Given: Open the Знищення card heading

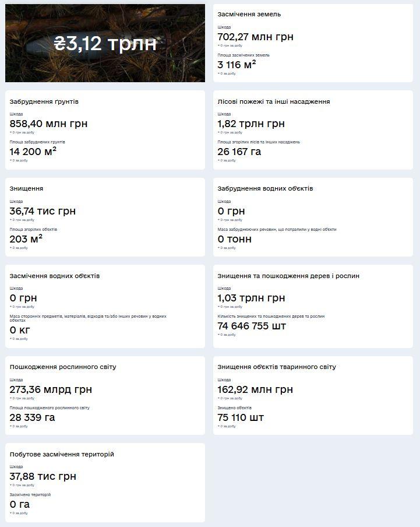Looking at the screenshot, I should (x=26, y=188).
